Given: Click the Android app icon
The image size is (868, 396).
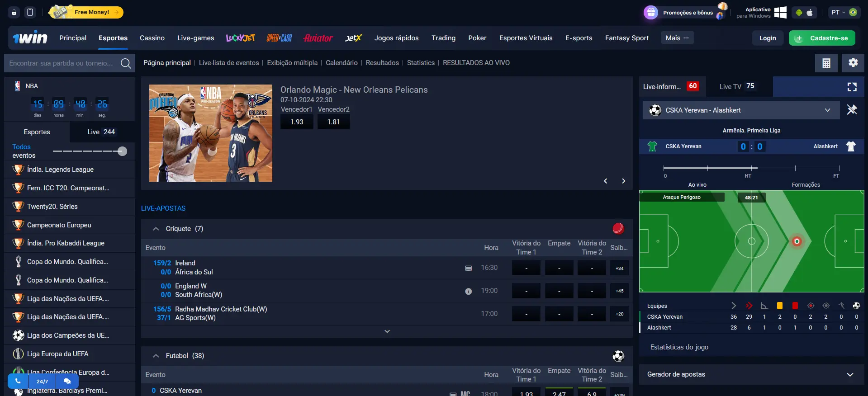Looking at the screenshot, I should pos(799,13).
